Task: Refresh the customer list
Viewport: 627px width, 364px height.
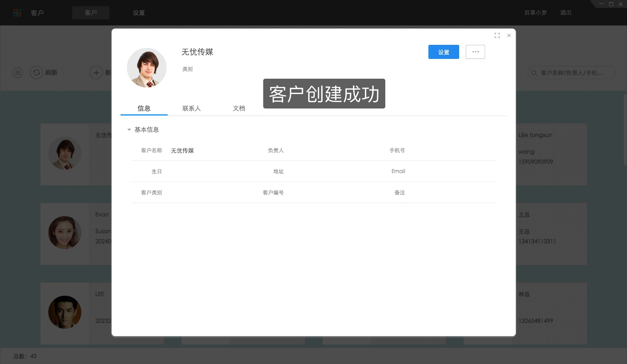Action: click(x=37, y=72)
